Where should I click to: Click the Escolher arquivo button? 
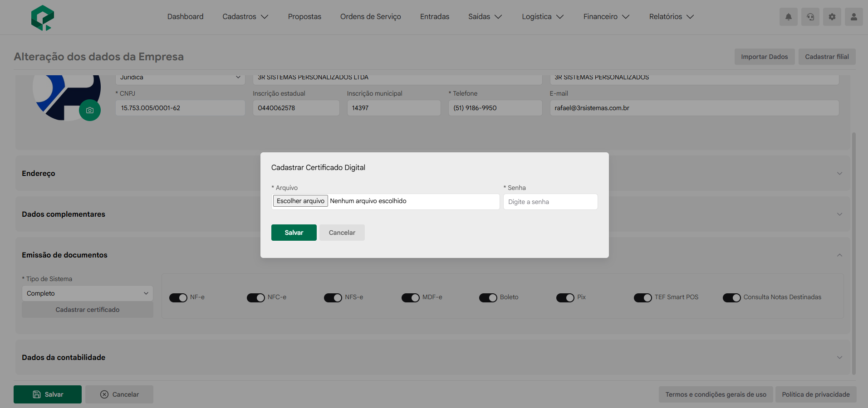click(x=300, y=201)
